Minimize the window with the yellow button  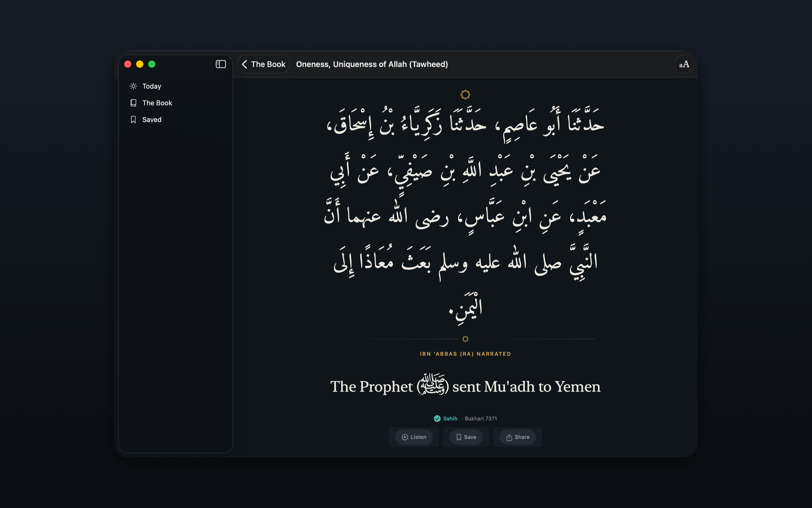(x=140, y=64)
